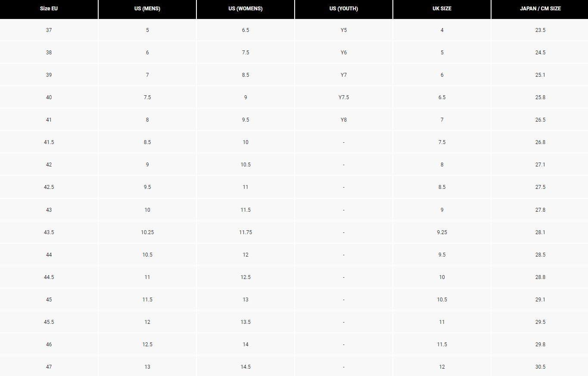Click the US (YOUTH) column header

click(344, 9)
